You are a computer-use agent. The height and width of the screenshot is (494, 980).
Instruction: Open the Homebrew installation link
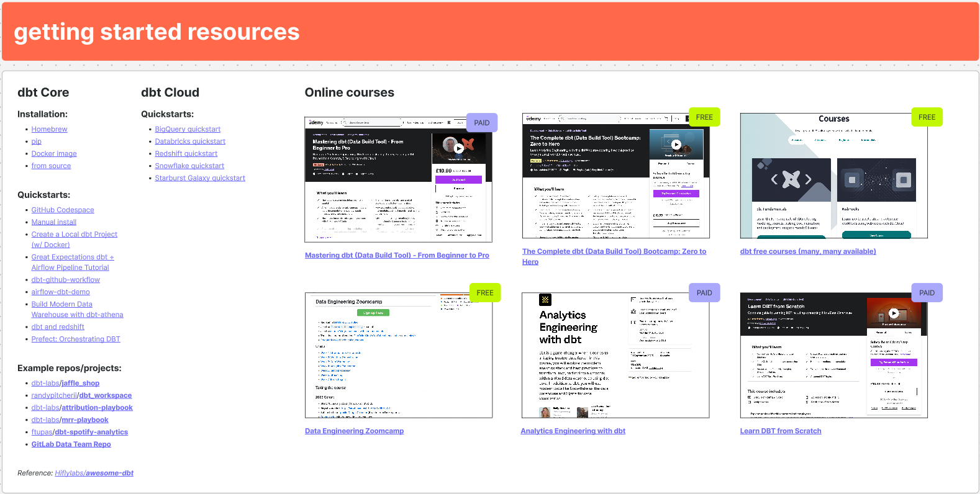[x=49, y=129]
